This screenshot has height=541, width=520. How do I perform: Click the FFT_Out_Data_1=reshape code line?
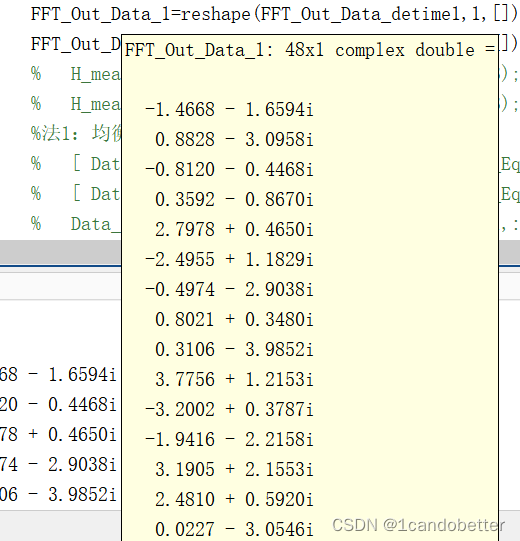tap(275, 14)
